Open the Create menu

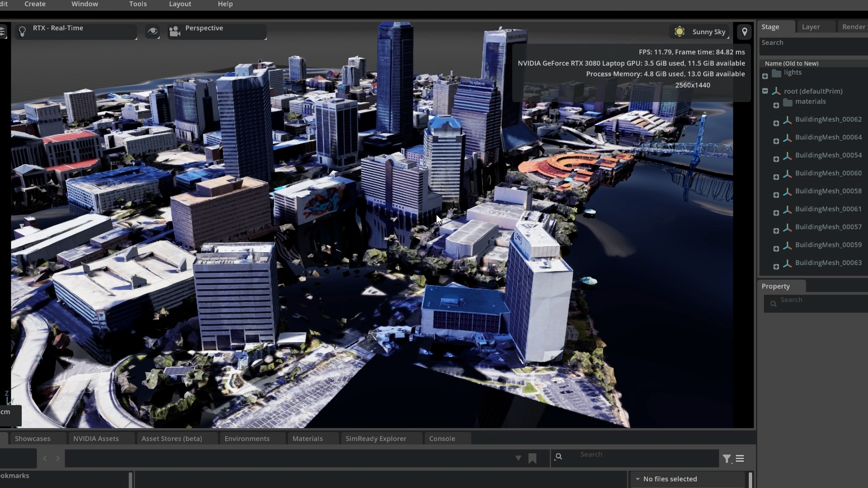coord(35,4)
